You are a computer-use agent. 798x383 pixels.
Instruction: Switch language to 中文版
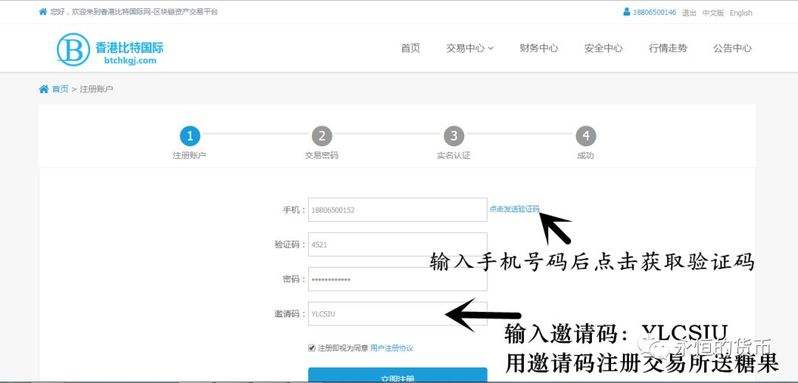(x=713, y=13)
